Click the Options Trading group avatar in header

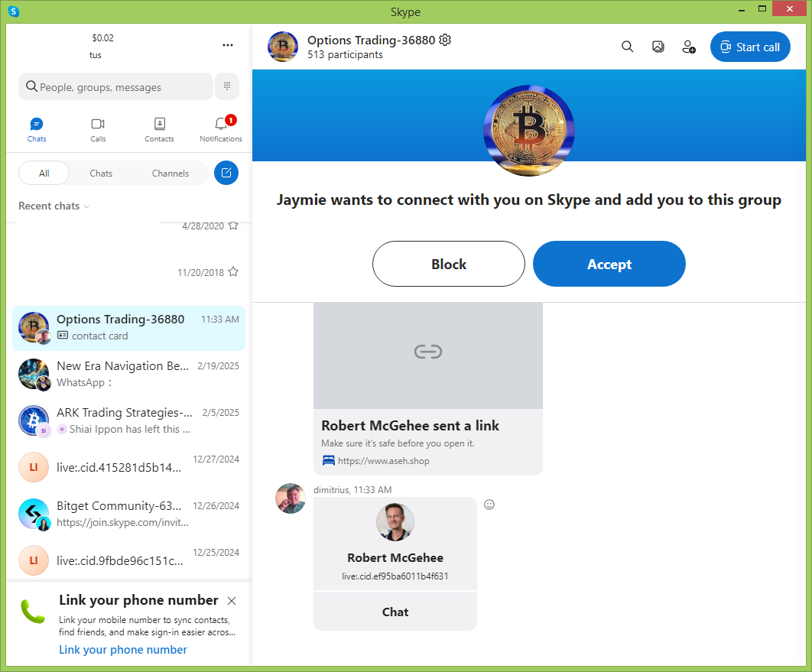pos(283,47)
